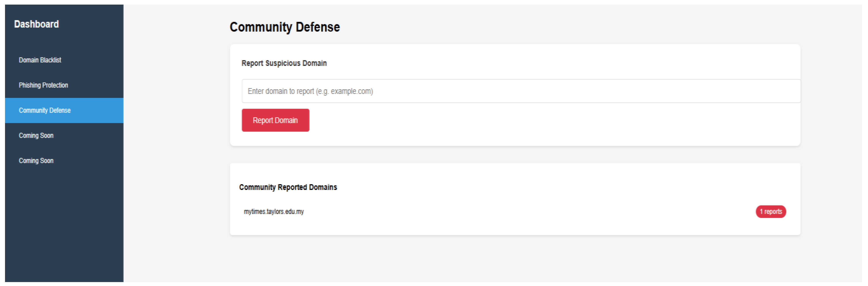Click the Dashboard title in sidebar
Image resolution: width=868 pixels, height=286 pixels.
pyautogui.click(x=36, y=24)
